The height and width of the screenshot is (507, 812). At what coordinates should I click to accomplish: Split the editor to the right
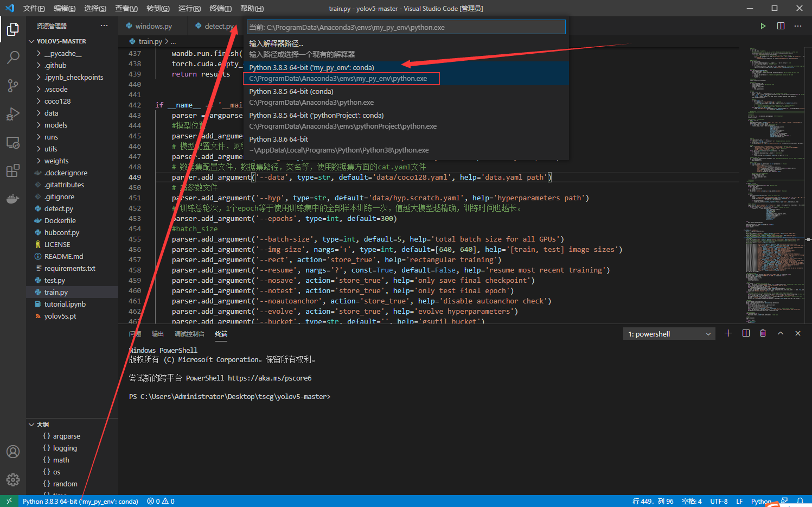(781, 26)
